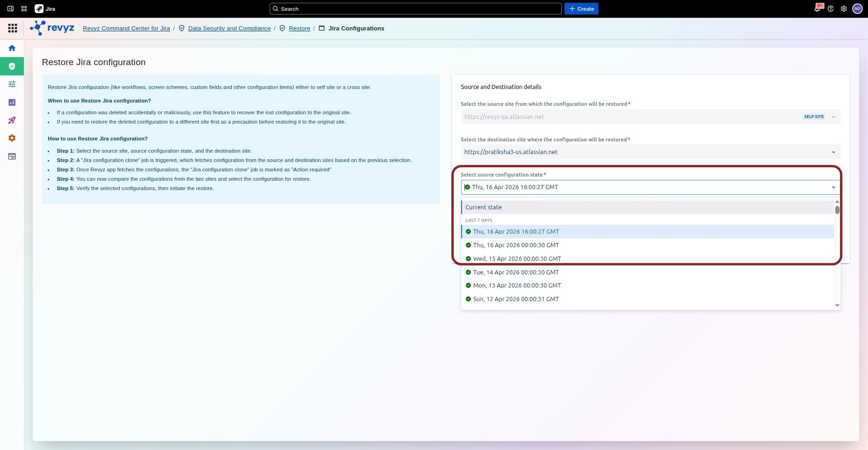Screen dimensions: 868x450
Task: Open destination site pratiksha3-us.atlassian.net field
Action: pyautogui.click(x=650, y=152)
